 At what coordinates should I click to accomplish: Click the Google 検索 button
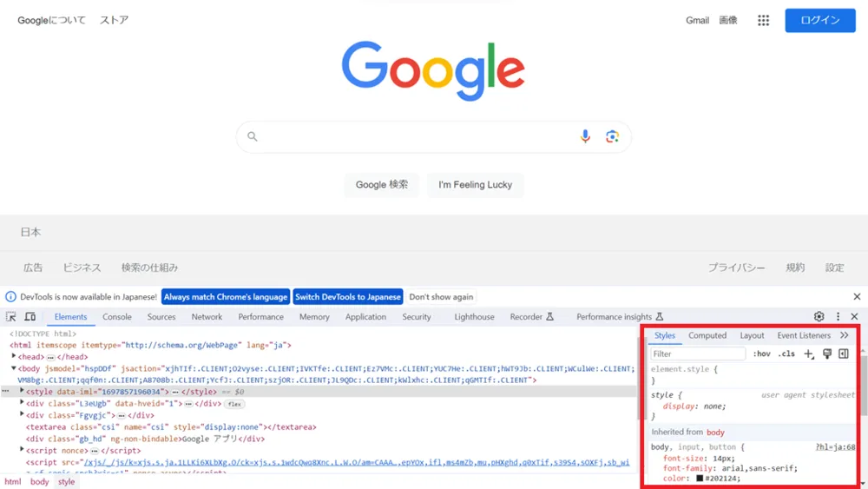tap(381, 185)
